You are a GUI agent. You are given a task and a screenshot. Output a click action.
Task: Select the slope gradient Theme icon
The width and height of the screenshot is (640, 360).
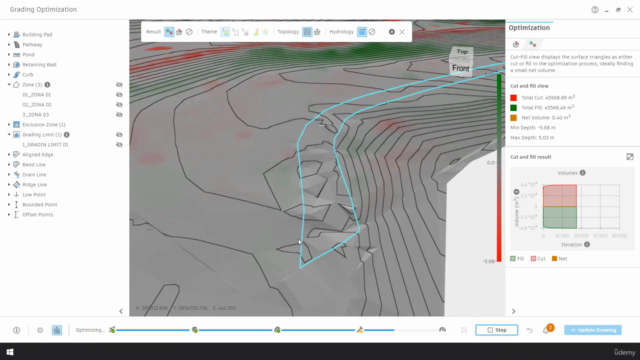256,32
